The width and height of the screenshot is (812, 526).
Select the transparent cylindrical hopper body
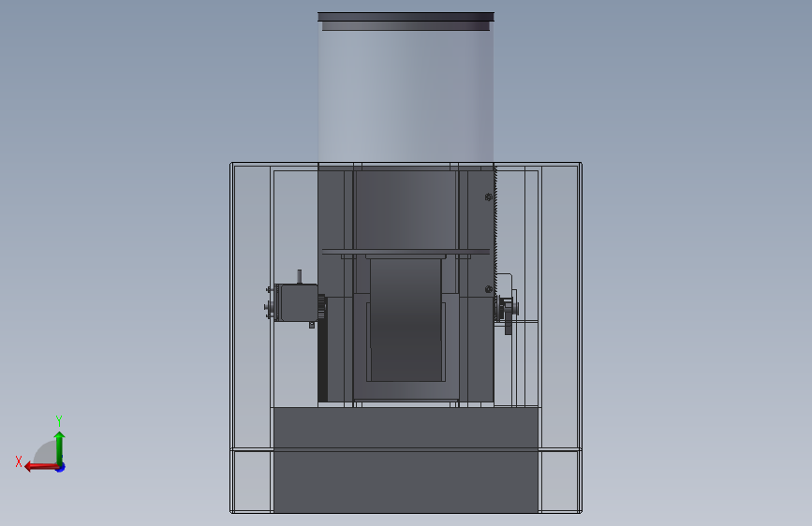click(x=406, y=95)
